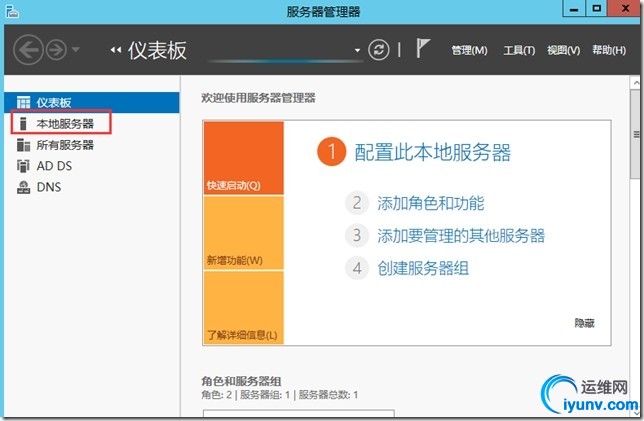Click the step 3 number circle
Image resolution: width=644 pixels, height=421 pixels.
pos(357,235)
